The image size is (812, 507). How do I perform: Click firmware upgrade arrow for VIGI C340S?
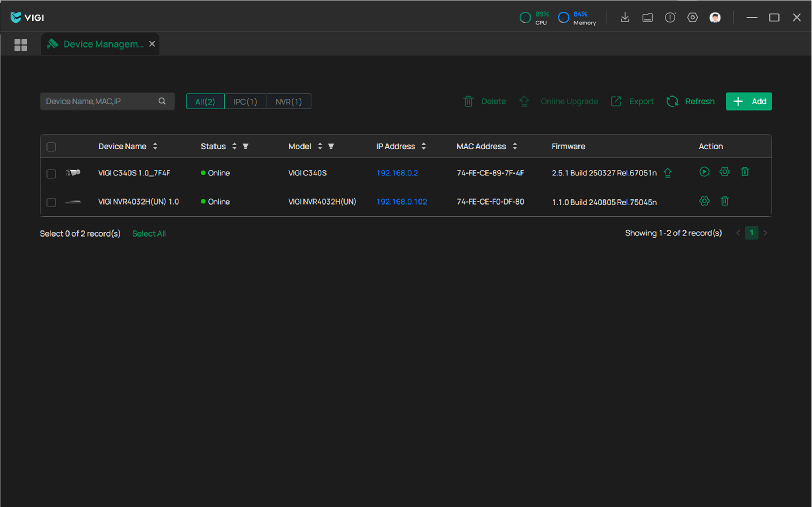pyautogui.click(x=668, y=173)
